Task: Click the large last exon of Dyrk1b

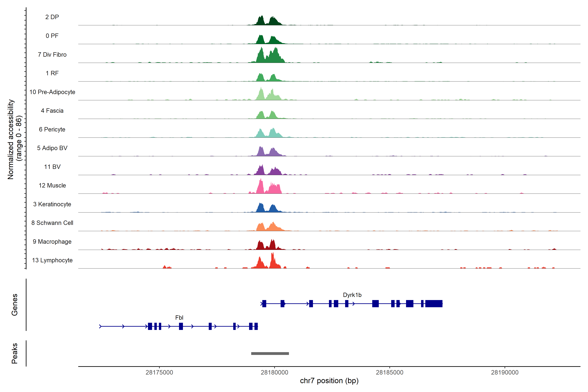Action: click(434, 304)
